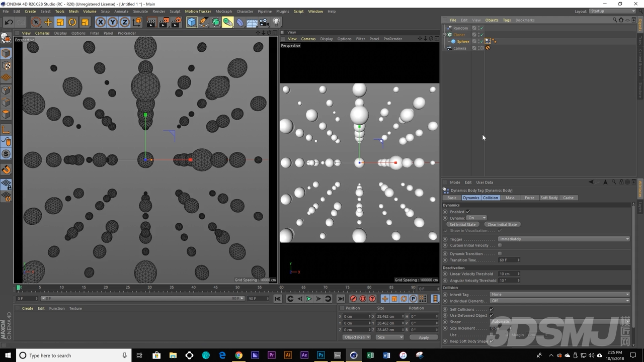Go to start of animation
This screenshot has width=644, height=362.
coord(278,299)
